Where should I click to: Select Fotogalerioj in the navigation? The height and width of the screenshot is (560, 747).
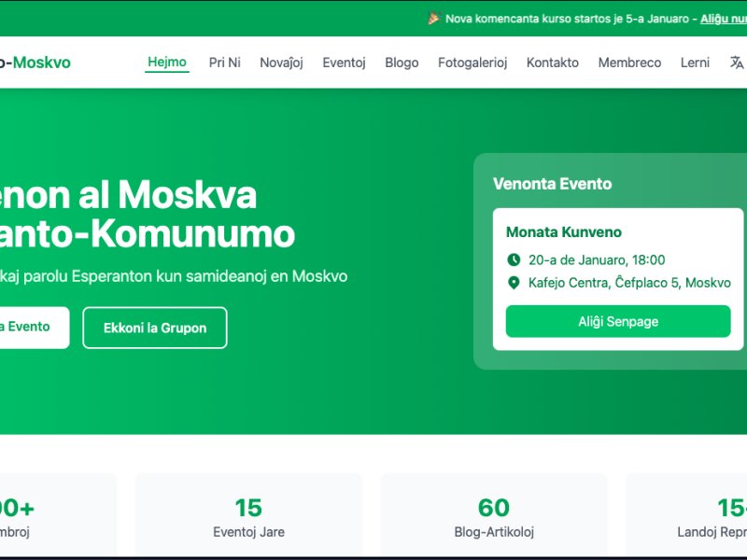click(472, 63)
